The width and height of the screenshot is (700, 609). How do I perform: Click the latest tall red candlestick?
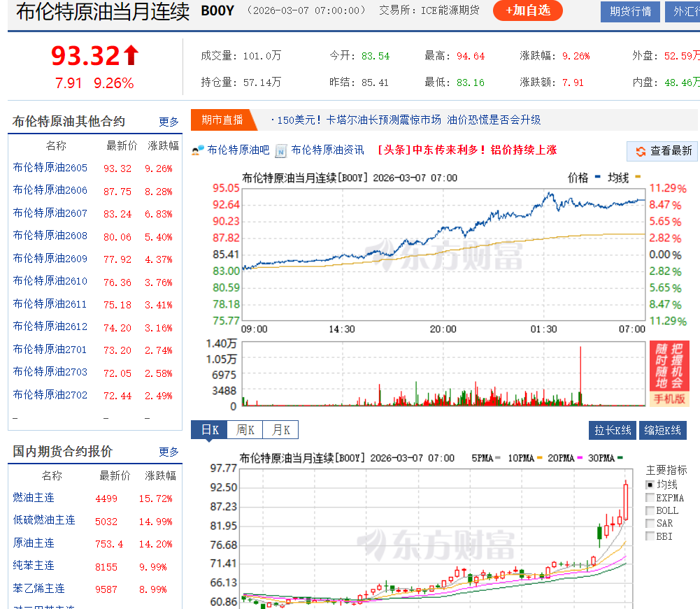[x=626, y=501]
